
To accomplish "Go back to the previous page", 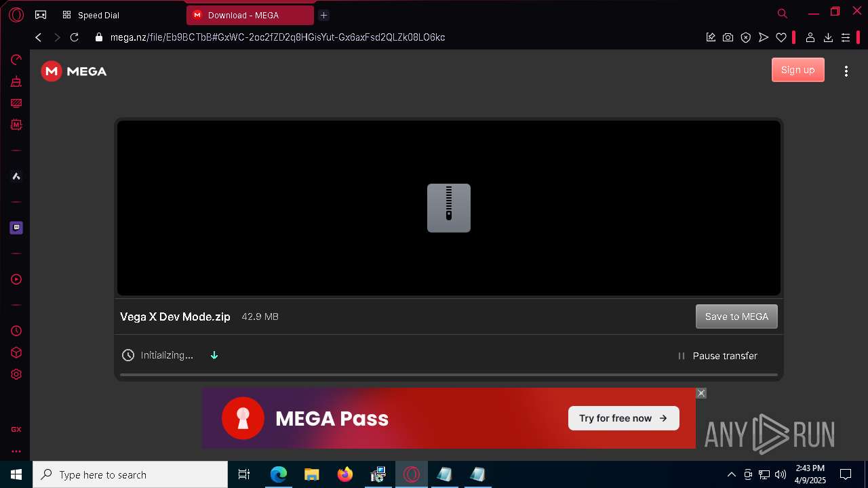I will point(39,37).
